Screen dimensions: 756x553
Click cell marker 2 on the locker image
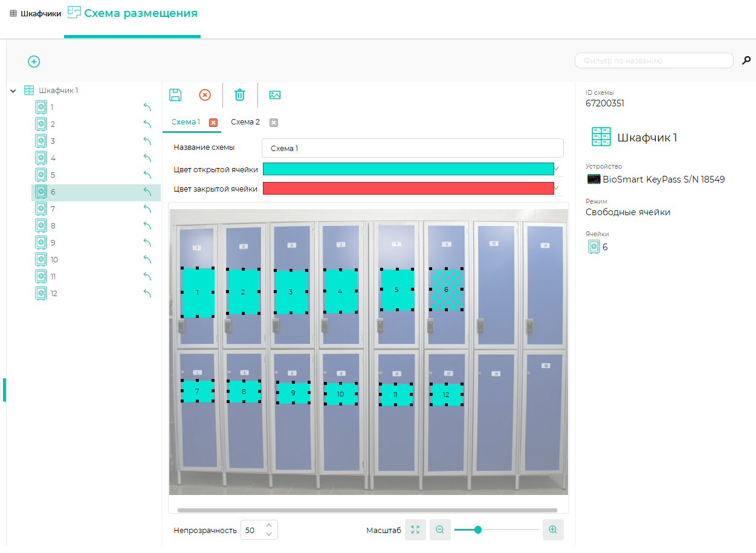[x=243, y=291]
